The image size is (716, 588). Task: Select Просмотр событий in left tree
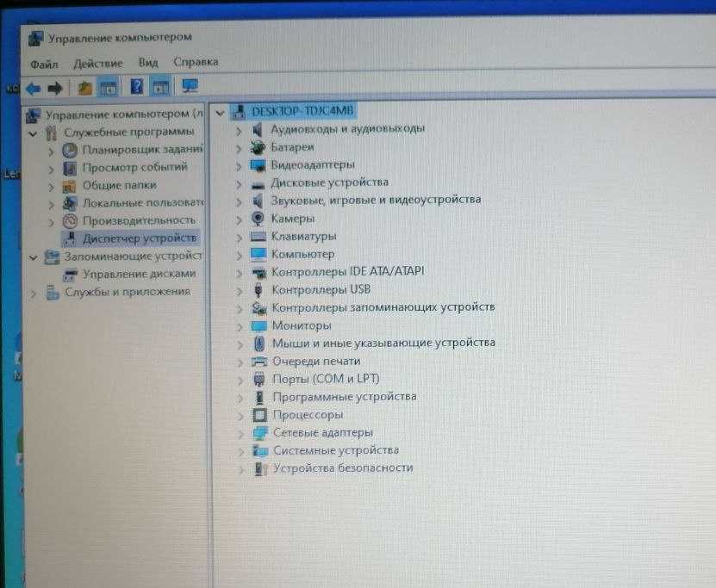click(134, 167)
